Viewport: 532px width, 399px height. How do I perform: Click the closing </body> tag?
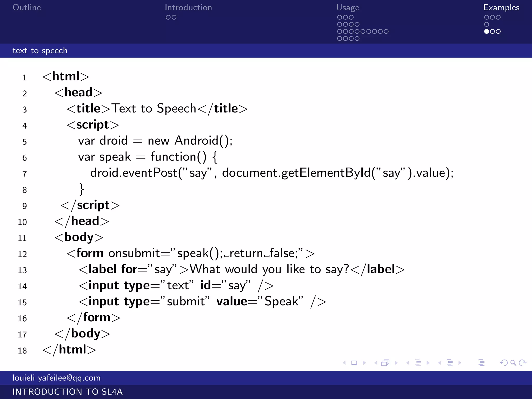pos(82,334)
